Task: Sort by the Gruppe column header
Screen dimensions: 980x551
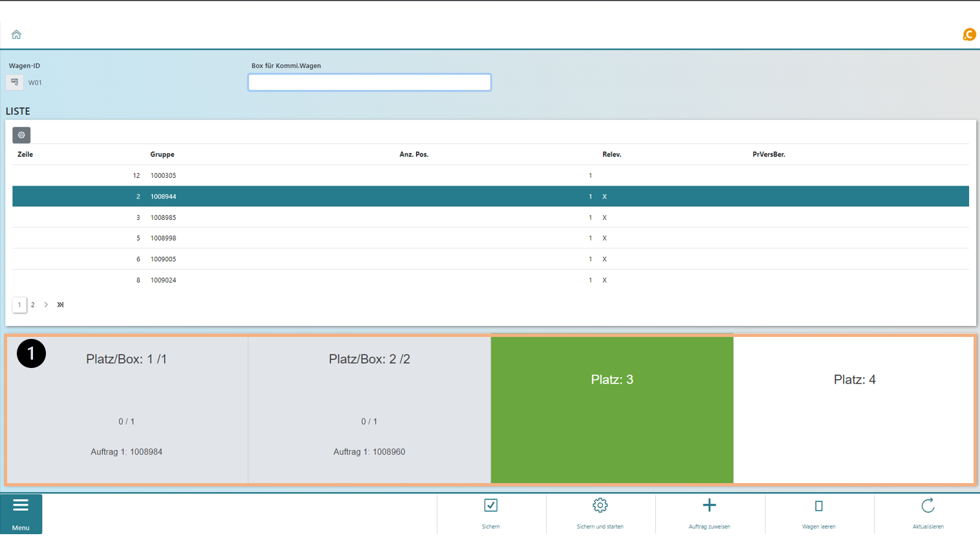Action: [x=162, y=155]
